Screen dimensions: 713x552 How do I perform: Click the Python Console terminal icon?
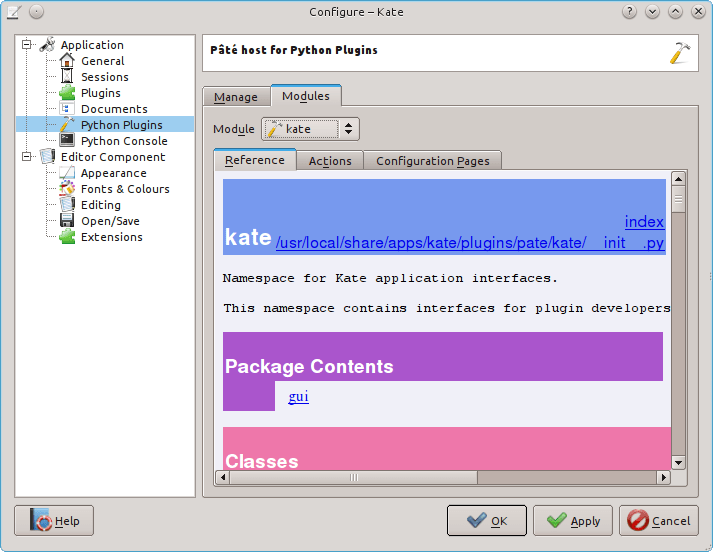[67, 141]
